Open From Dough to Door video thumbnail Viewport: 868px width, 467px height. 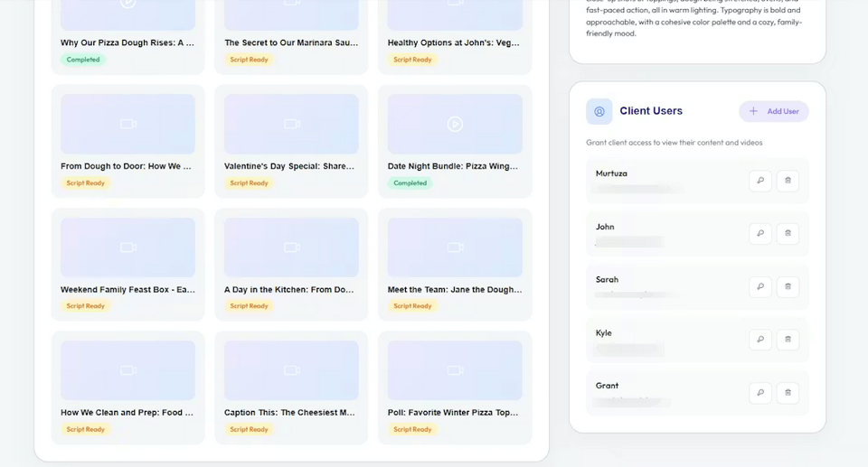(127, 124)
